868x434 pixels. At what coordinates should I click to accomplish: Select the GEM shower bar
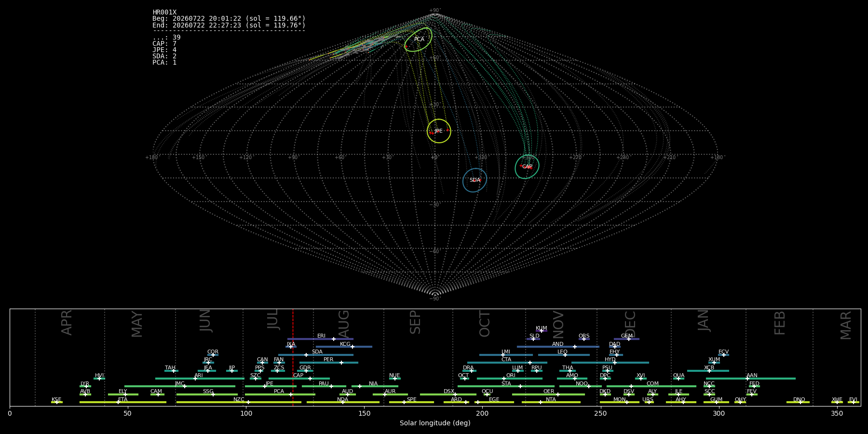point(626,339)
